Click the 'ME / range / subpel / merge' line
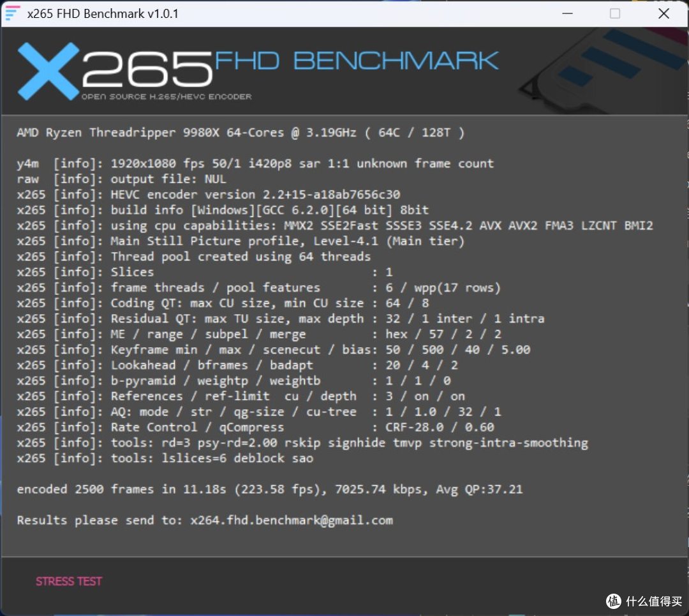Viewport: 689px width, 616px height. point(259,334)
